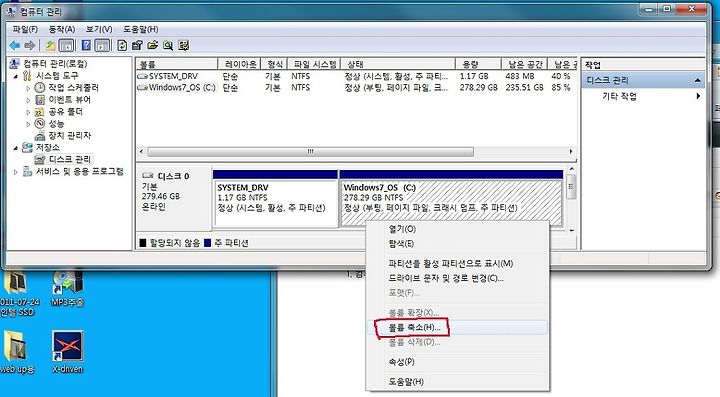Click the icon beside 이벤트 뷰어

40,99
